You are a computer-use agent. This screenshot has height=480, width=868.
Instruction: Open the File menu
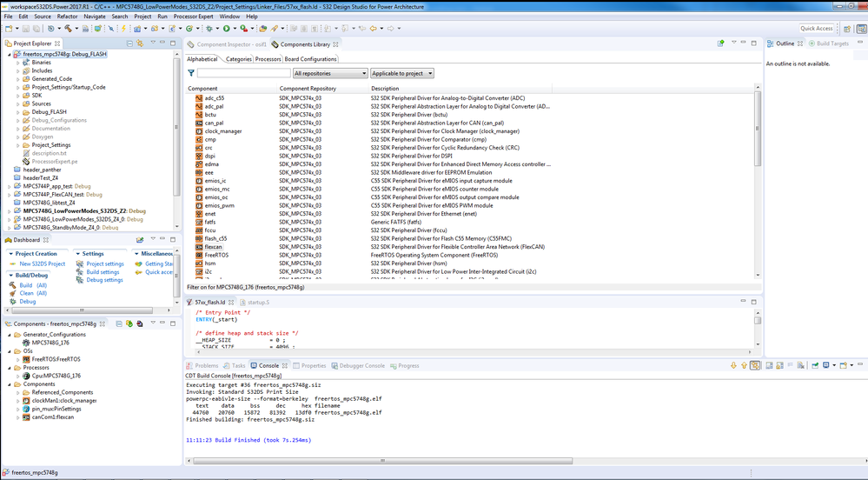[x=9, y=17]
